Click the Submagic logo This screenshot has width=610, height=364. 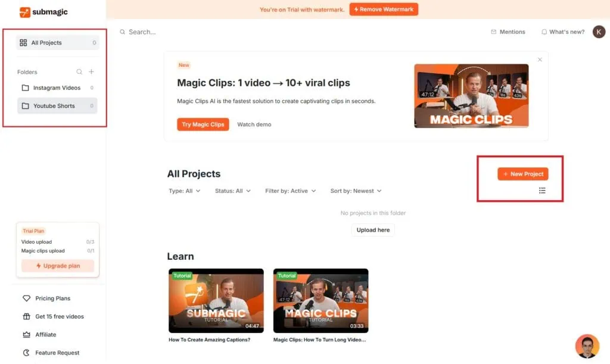(43, 12)
